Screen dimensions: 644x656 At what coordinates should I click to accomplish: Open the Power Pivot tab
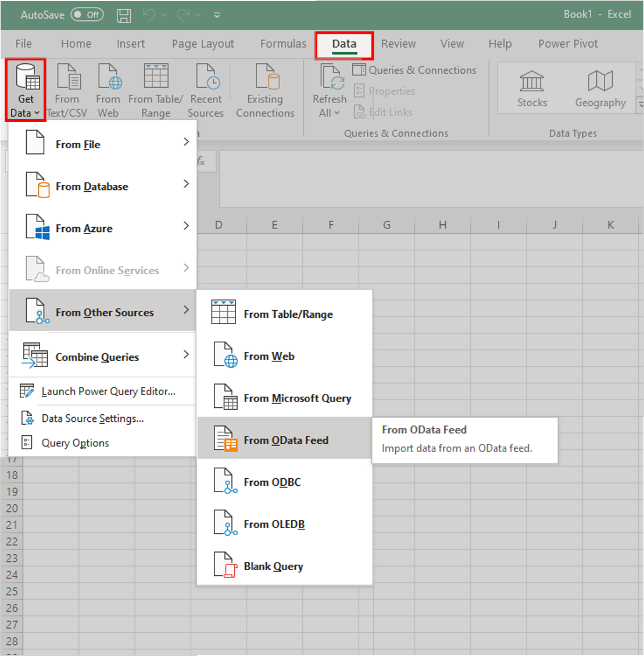tap(567, 44)
